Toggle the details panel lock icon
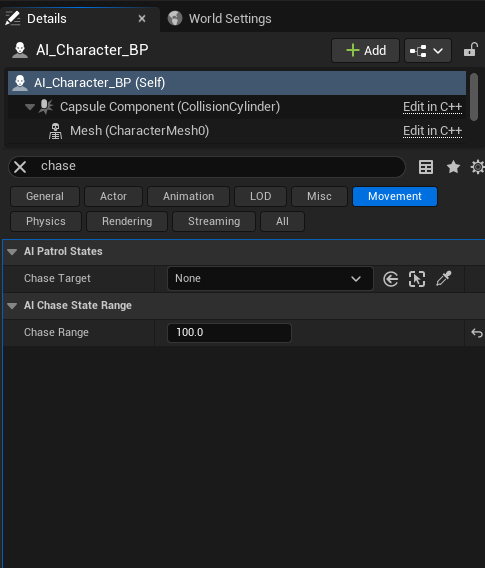The width and height of the screenshot is (485, 568). 471,50
